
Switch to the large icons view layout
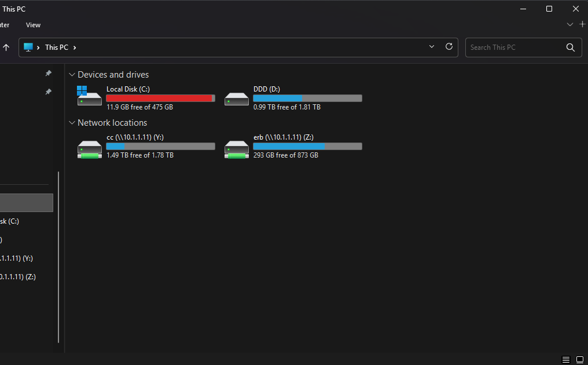click(x=579, y=360)
